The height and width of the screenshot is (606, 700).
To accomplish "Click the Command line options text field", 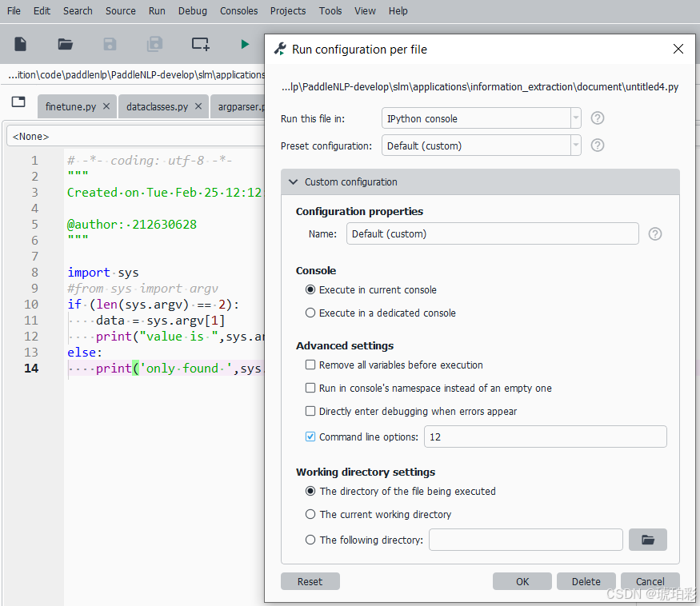I will click(x=545, y=437).
